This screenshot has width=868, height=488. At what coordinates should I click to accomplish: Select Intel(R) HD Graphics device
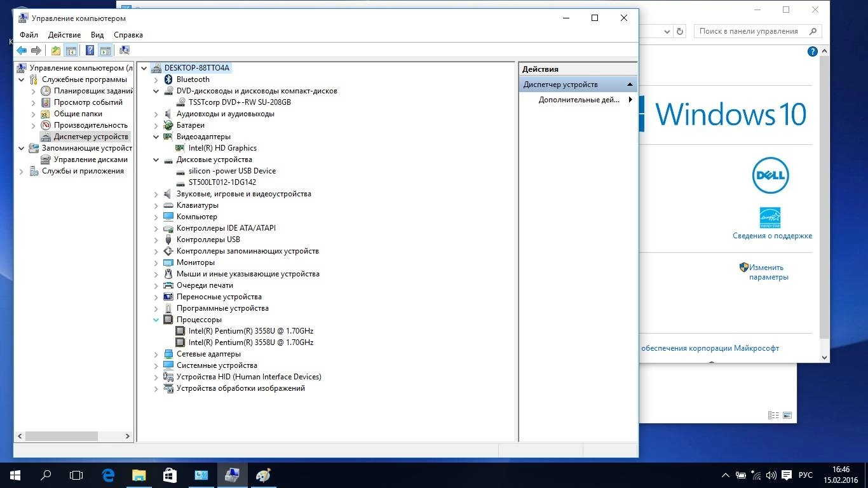click(x=222, y=148)
